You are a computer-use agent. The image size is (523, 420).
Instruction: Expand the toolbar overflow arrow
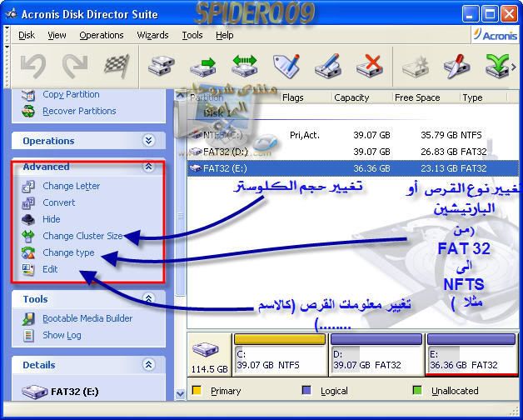tap(514, 67)
